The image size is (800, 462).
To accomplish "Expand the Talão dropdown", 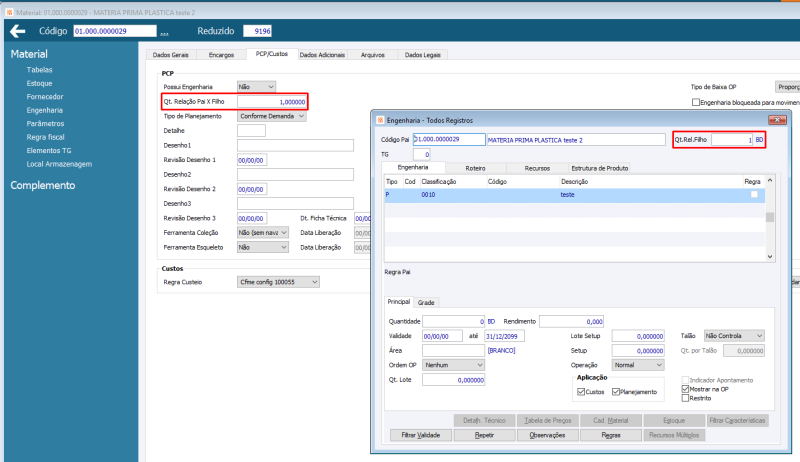I will point(734,336).
